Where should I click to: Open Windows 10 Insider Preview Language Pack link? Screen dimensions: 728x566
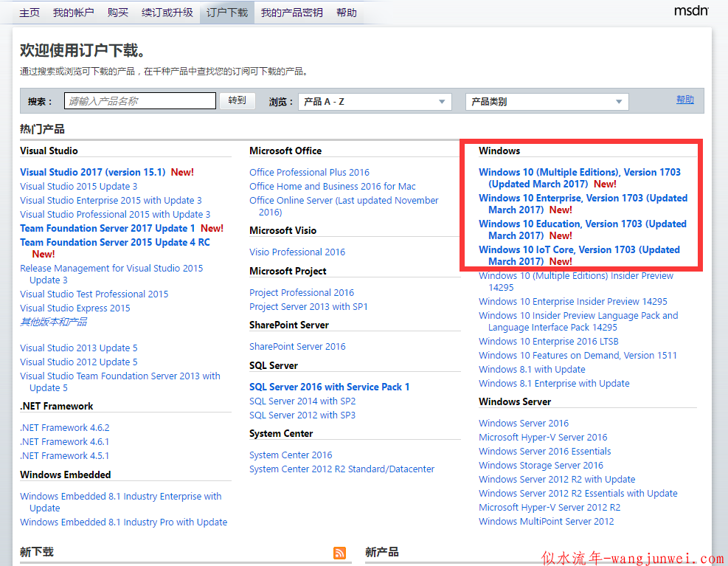578,322
